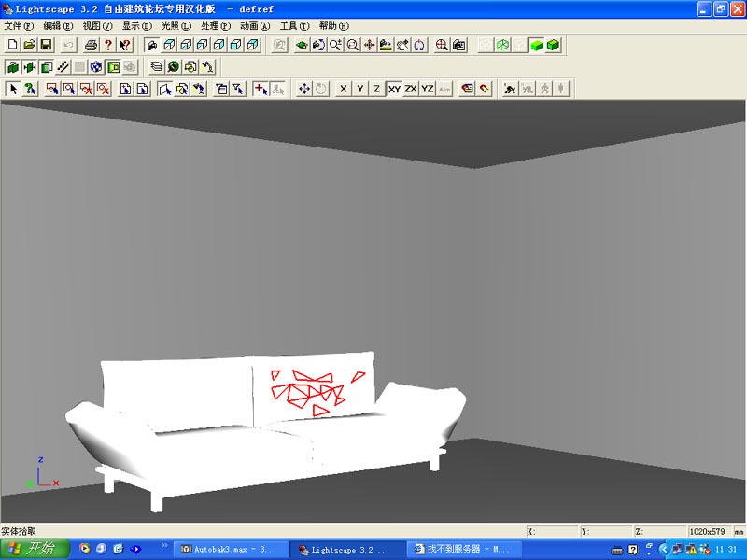The height and width of the screenshot is (560, 747).
Task: Switch to Autobak3.max taskbar window
Action: [x=231, y=550]
